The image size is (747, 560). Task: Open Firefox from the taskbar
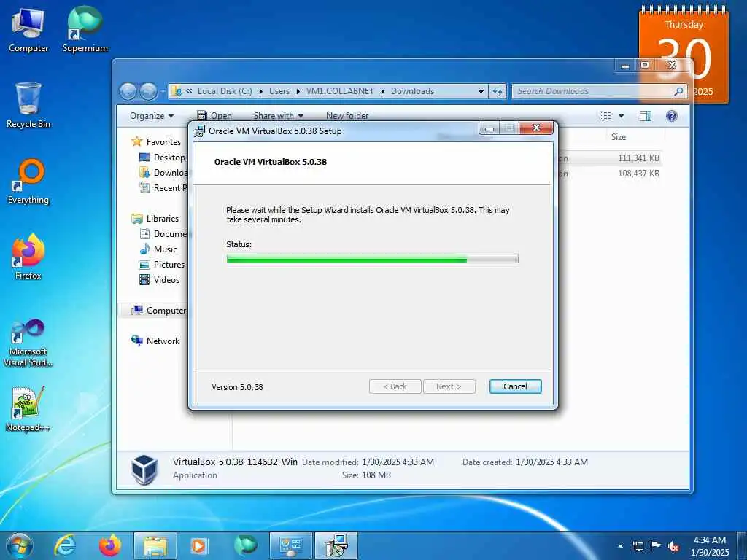(x=110, y=545)
